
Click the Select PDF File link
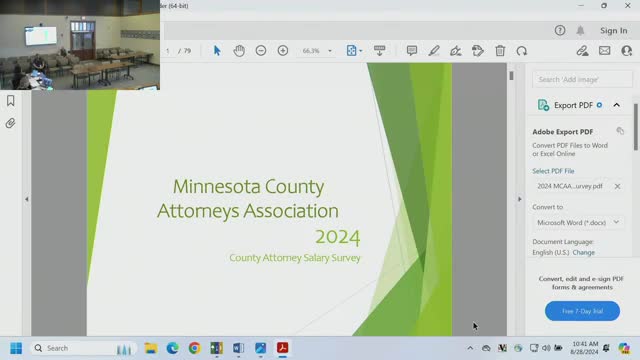[553, 171]
